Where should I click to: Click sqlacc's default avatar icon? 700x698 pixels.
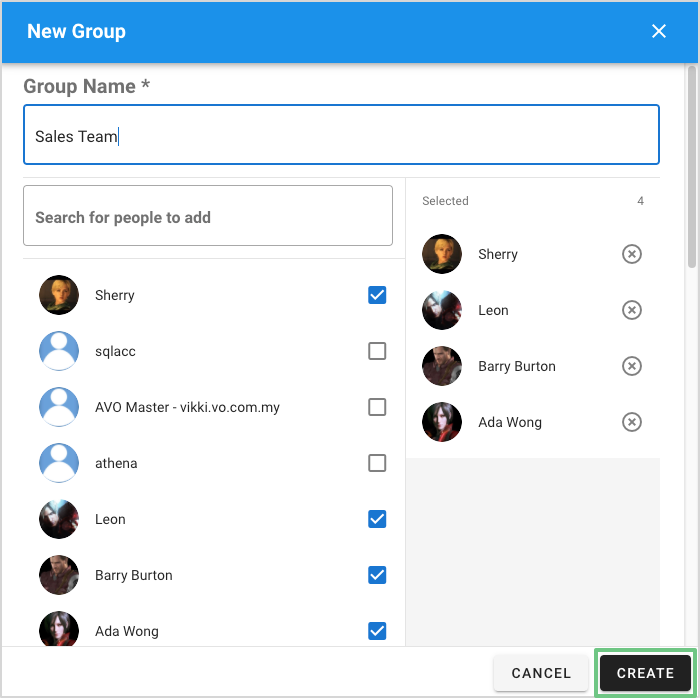(x=59, y=351)
